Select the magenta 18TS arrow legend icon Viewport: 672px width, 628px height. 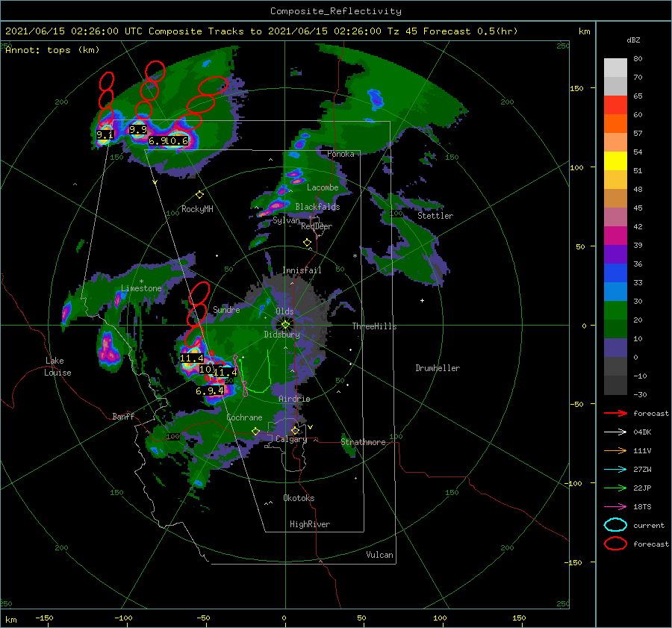coord(615,506)
